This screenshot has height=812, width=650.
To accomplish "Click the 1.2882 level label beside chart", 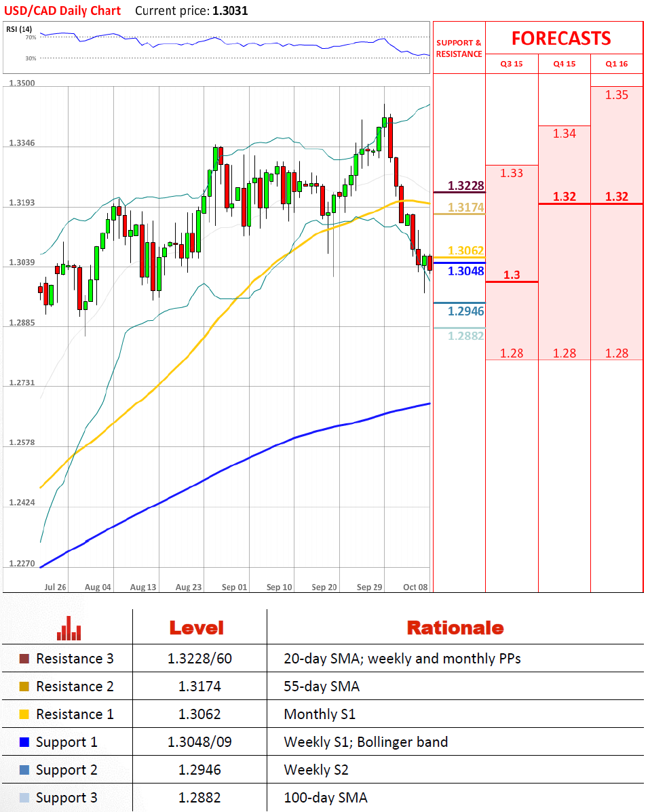I will click(465, 336).
